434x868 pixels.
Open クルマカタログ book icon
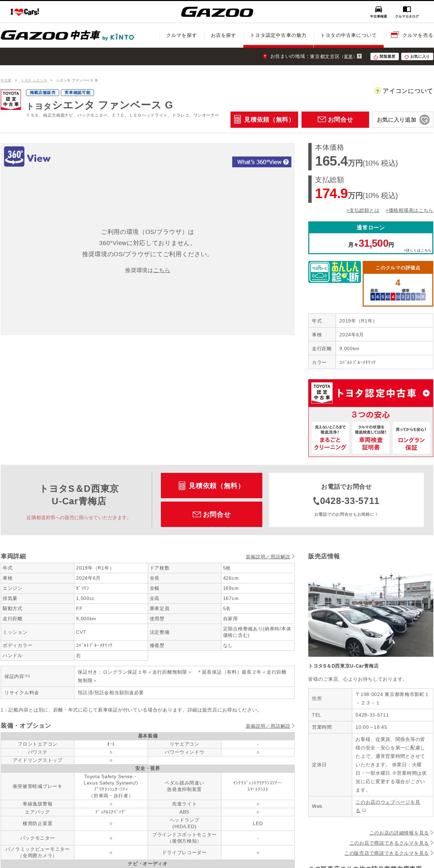pyautogui.click(x=407, y=12)
